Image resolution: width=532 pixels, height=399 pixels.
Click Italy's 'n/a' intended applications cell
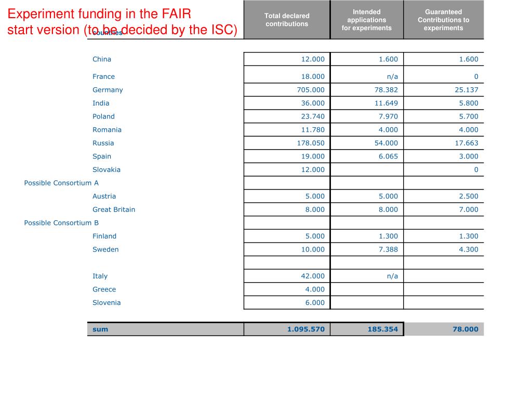392,276
